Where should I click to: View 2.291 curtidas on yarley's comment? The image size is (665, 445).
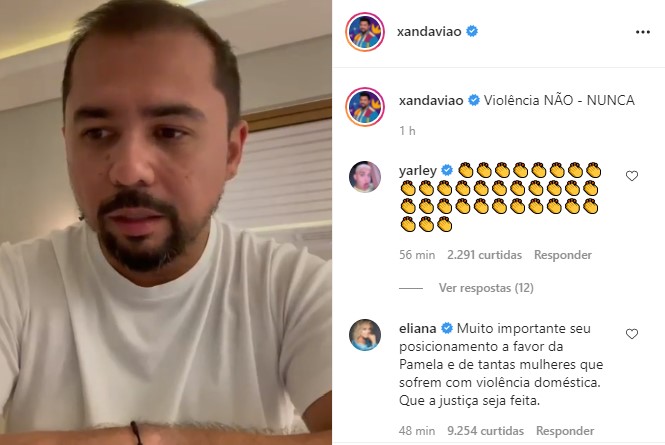click(x=484, y=255)
